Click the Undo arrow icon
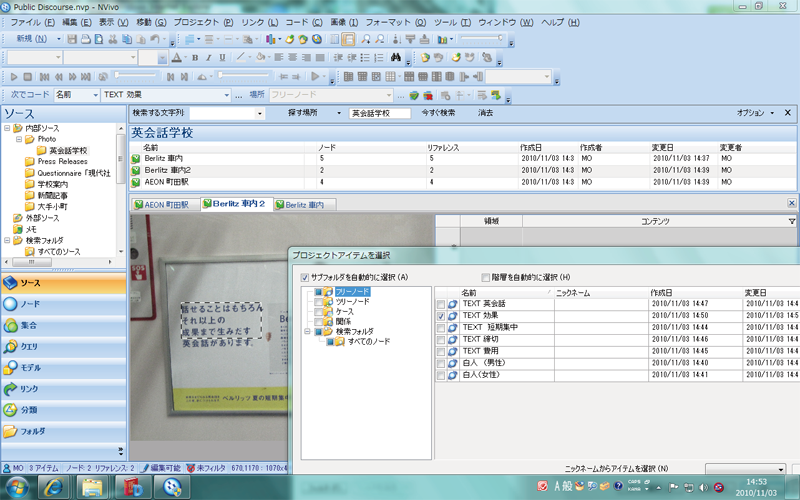Image resolution: width=800 pixels, height=500 pixels. (x=155, y=39)
